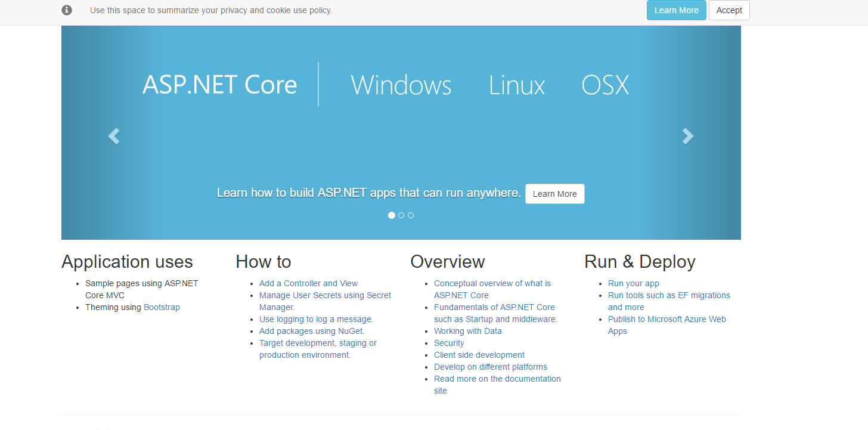This screenshot has width=868, height=430.
Task: Open Publish to Microsoft Azure Web Apps
Action: (x=667, y=325)
